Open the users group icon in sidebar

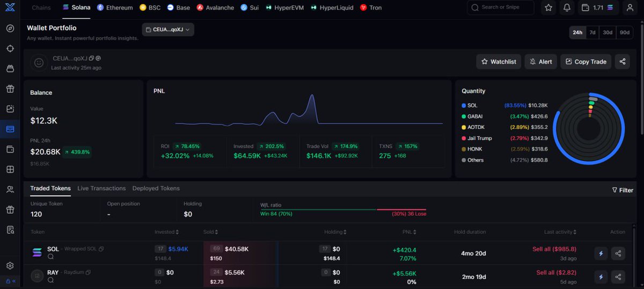click(x=10, y=189)
